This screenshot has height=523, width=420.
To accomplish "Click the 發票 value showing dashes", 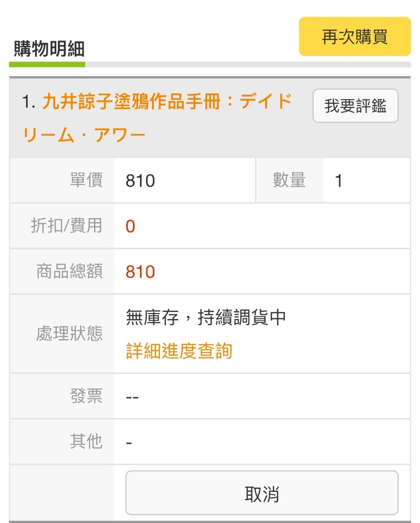I will point(132,397).
